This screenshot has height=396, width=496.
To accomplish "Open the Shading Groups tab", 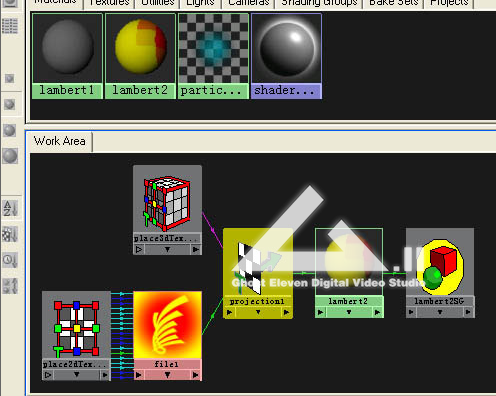I will click(319, 3).
